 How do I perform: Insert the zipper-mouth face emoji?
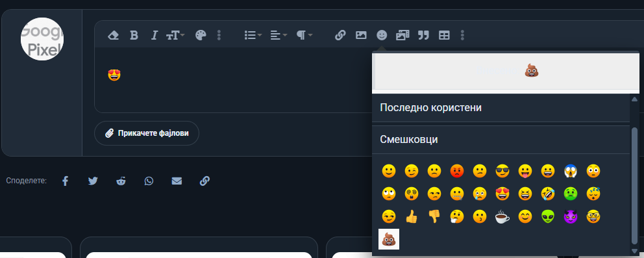(457, 194)
